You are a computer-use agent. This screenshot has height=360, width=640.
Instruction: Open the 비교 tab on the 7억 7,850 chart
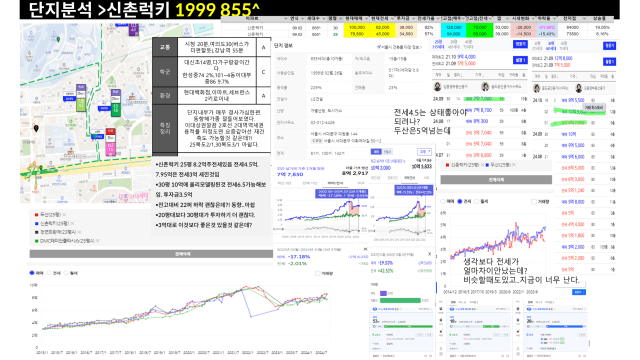(361, 184)
